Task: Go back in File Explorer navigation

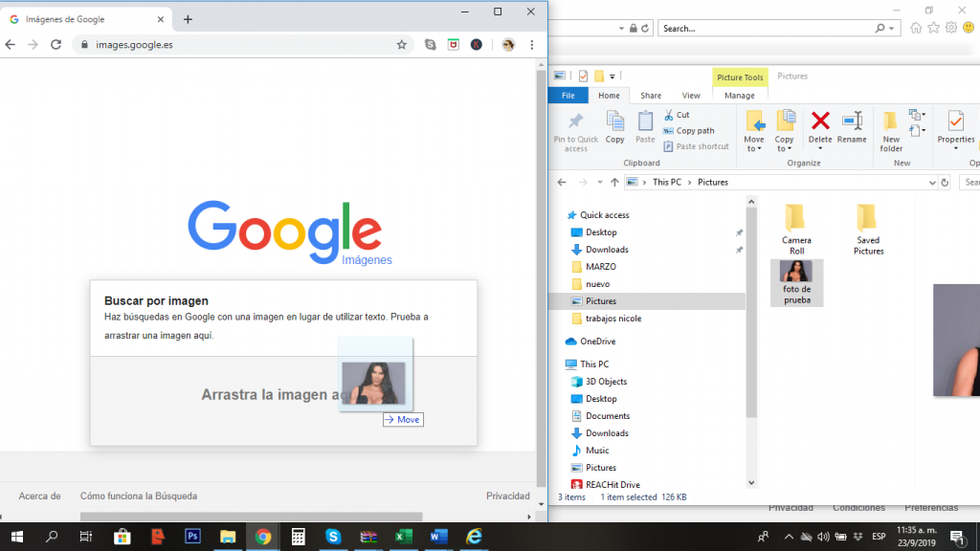Action: pos(562,183)
